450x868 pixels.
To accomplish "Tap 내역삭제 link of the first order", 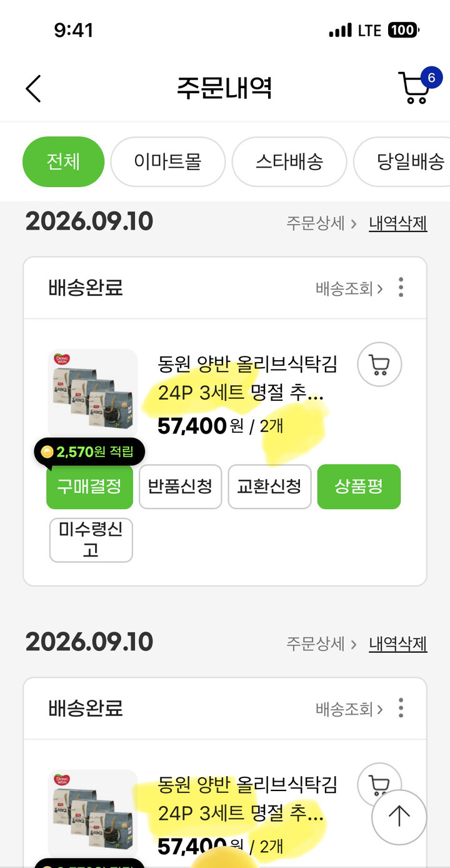I will point(398,223).
